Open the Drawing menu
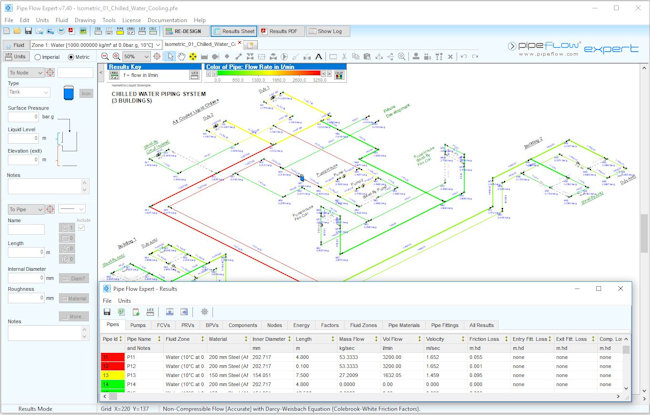This screenshot has height=415, width=650. tap(85, 20)
